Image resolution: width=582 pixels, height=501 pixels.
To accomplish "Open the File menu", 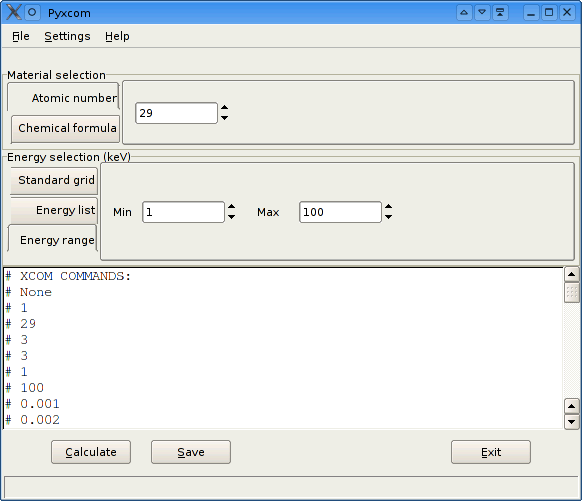I will click(20, 36).
